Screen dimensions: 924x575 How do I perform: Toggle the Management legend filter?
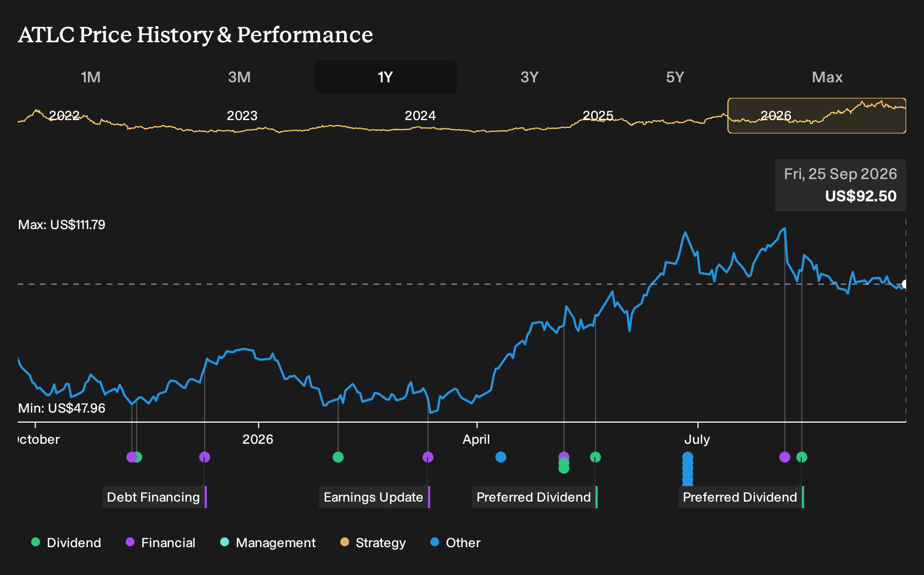[268, 543]
